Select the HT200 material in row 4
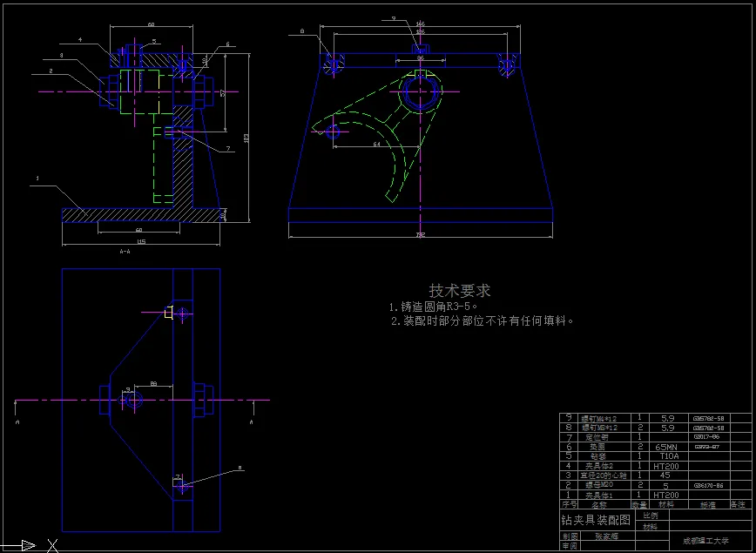The width and height of the screenshot is (756, 553). (665, 466)
